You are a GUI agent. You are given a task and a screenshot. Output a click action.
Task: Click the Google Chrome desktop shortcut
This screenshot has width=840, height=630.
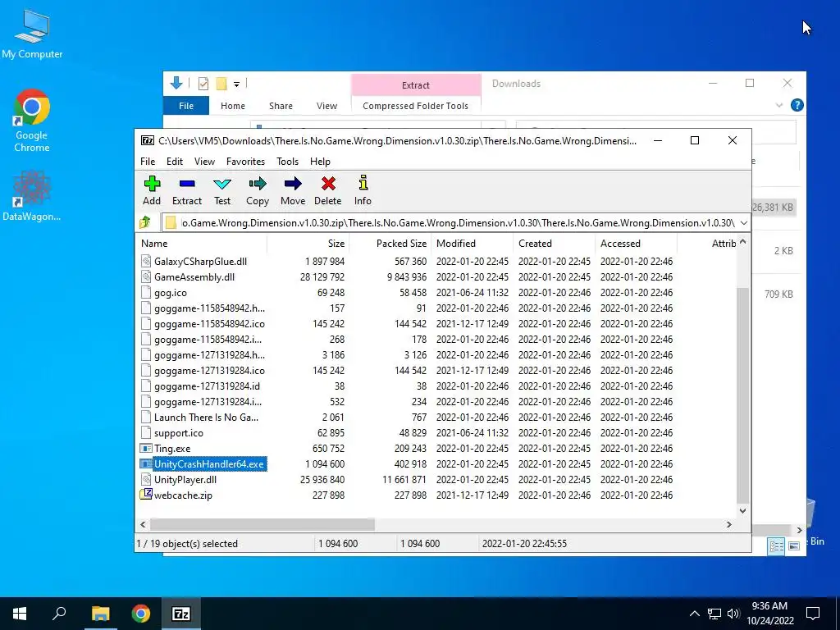pos(32,121)
